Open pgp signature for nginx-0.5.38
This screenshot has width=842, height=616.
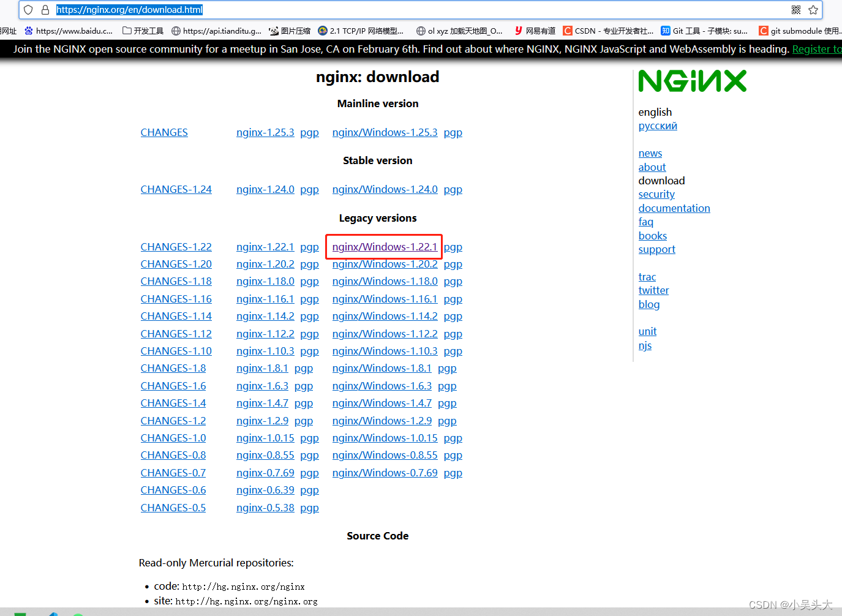tap(309, 508)
